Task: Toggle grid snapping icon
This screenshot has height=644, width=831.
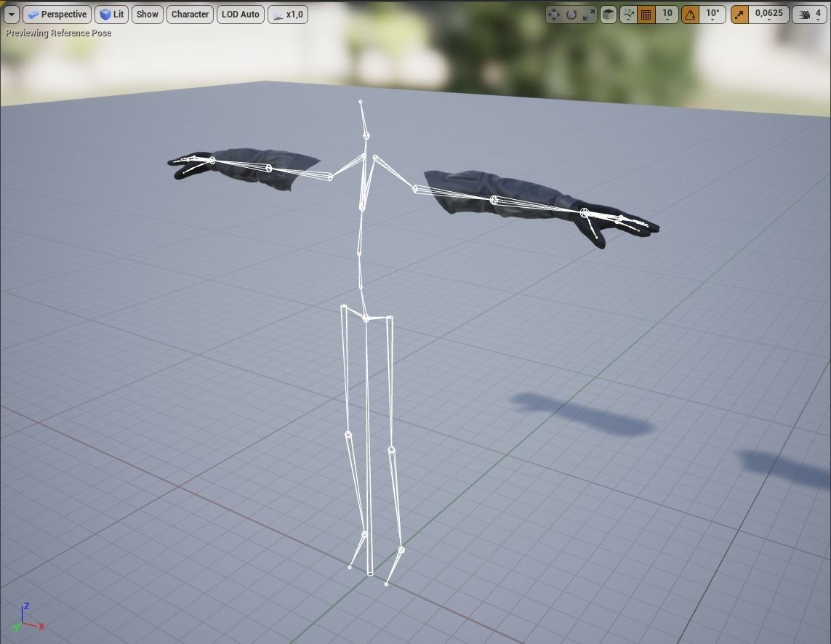Action: [646, 15]
